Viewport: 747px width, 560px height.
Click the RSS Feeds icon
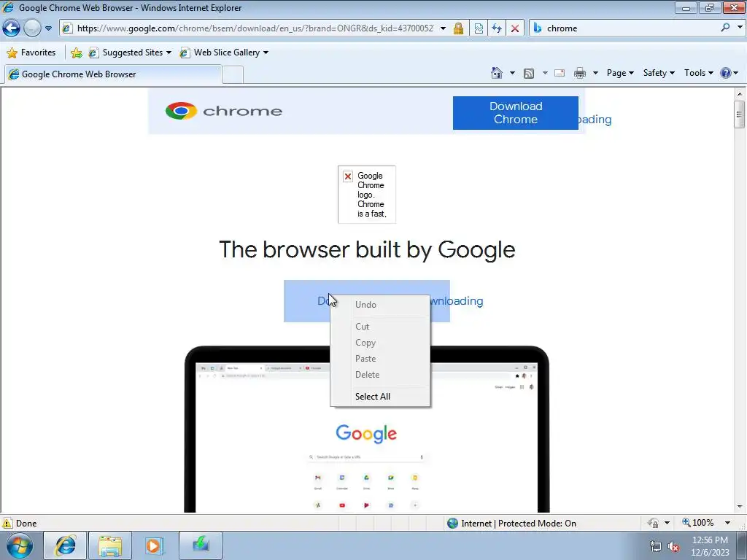tap(529, 73)
